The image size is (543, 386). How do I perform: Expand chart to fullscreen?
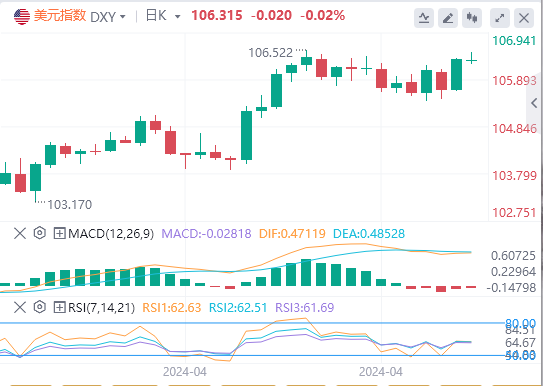[500, 18]
